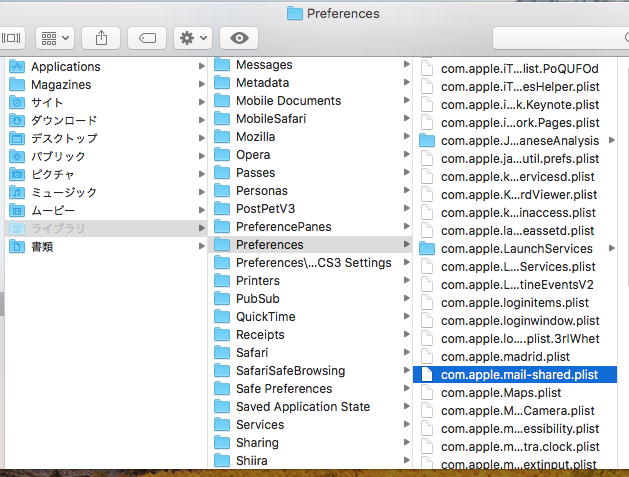Open the item arrangement dropdown

(x=55, y=38)
